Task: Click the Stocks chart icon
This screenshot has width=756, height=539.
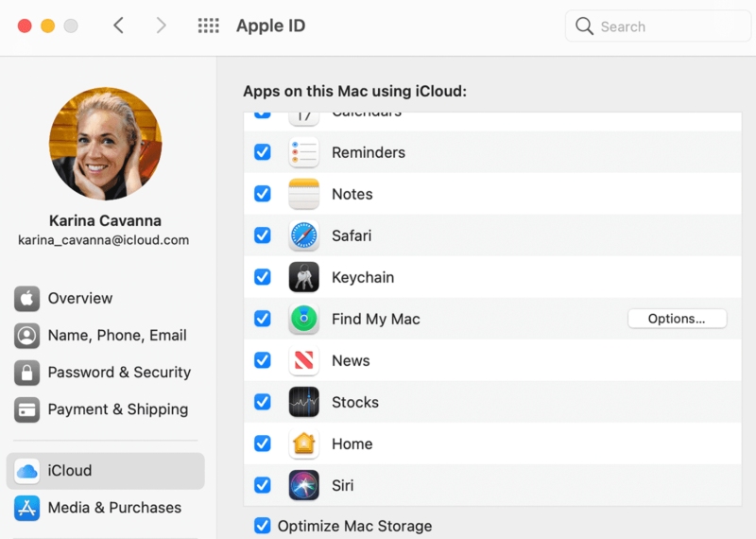Action: click(303, 402)
